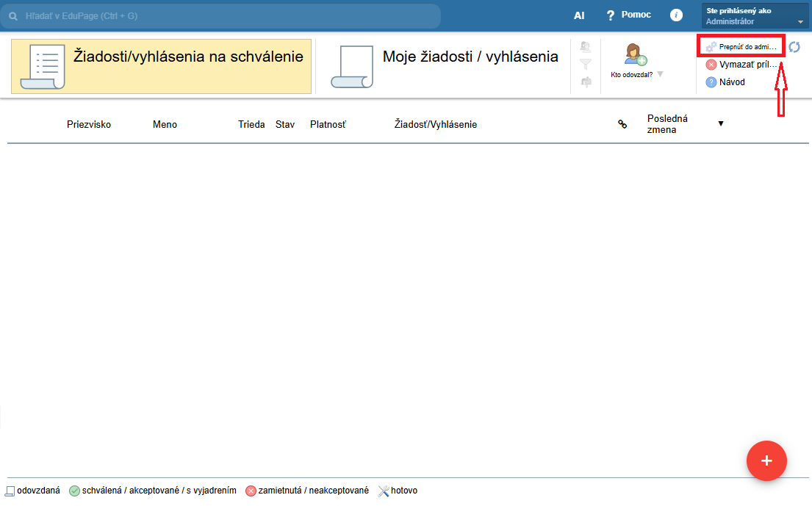Switch to Žiadosti/vyhlásenia na schválenie tab
This screenshot has height=506, width=812.
(x=161, y=66)
